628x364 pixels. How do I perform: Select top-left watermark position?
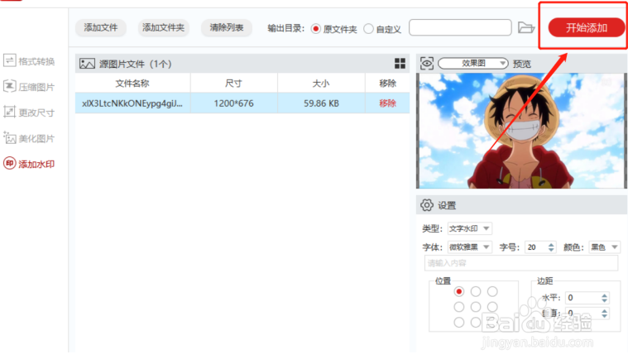[459, 291]
